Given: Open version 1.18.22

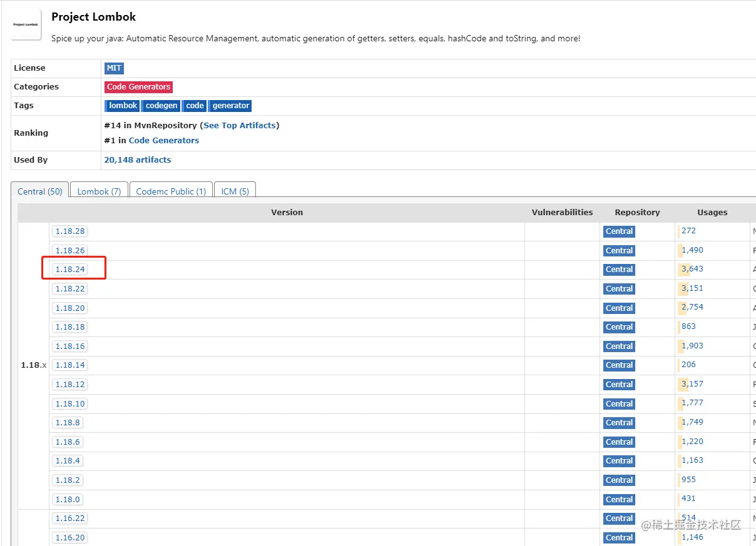Looking at the screenshot, I should pos(70,289).
